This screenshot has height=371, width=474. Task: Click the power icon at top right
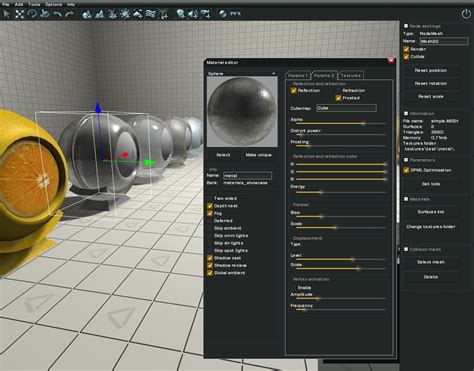[466, 14]
